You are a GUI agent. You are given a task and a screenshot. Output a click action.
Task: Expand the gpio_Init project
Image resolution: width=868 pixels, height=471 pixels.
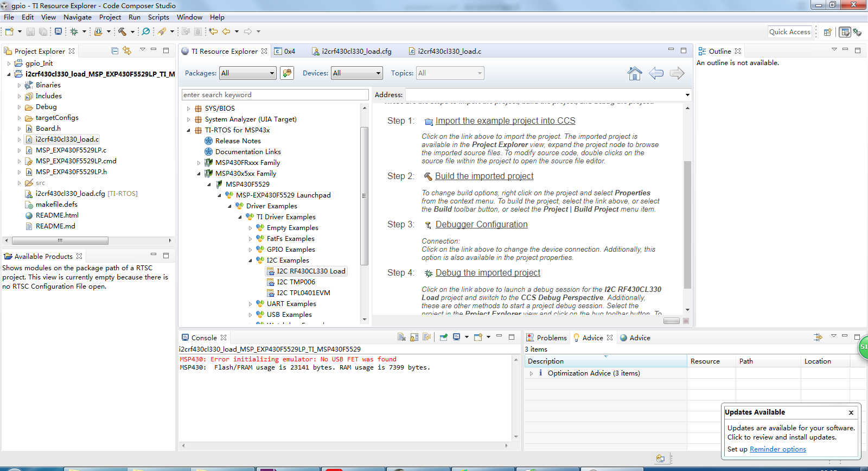[9, 63]
